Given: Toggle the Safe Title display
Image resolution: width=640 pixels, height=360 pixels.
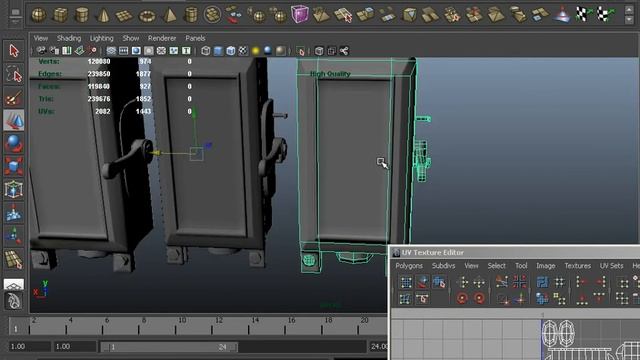Looking at the screenshot, I should 186,51.
